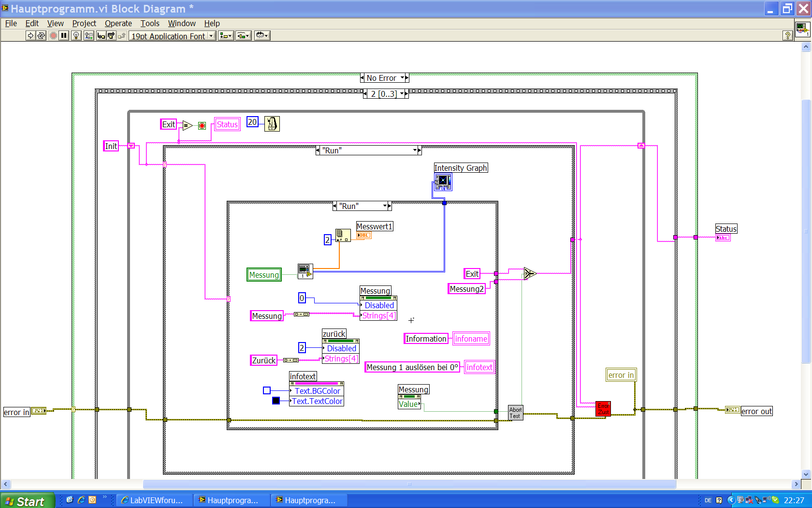Select the compound comparison node right of Exit

click(x=530, y=273)
